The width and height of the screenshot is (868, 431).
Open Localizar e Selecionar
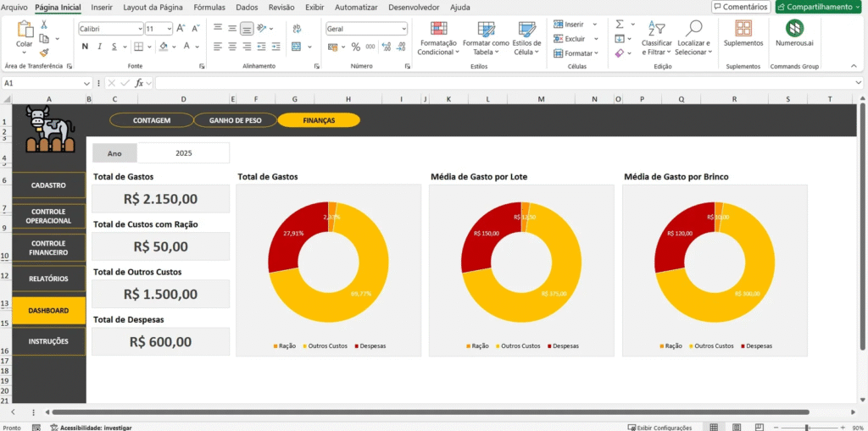click(694, 38)
